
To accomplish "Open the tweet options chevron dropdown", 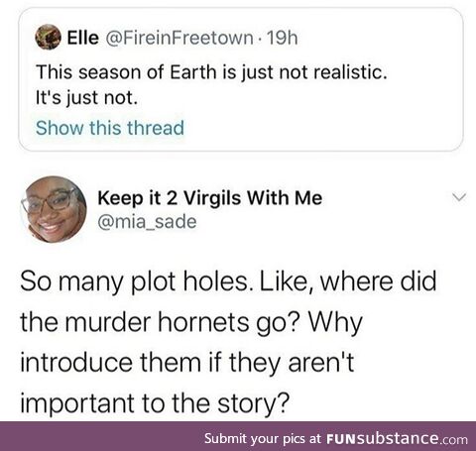I will pos(459,197).
